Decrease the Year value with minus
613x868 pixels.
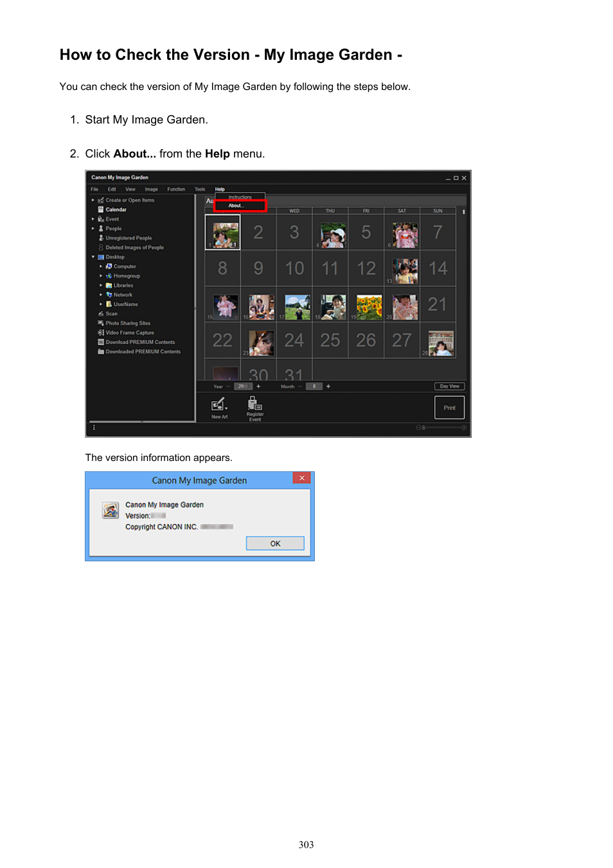(228, 386)
